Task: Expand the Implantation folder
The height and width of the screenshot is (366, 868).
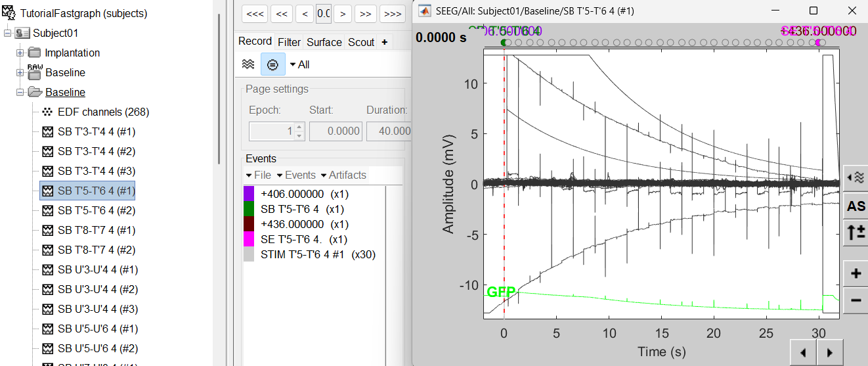Action: (x=20, y=53)
